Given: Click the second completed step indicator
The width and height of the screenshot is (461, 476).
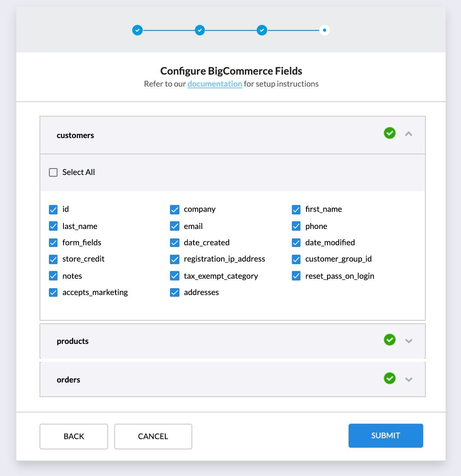Looking at the screenshot, I should [200, 30].
